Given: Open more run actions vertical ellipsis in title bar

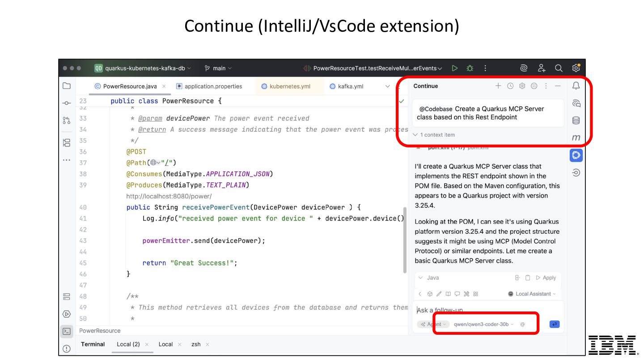Looking at the screenshot, I should coord(485,68).
